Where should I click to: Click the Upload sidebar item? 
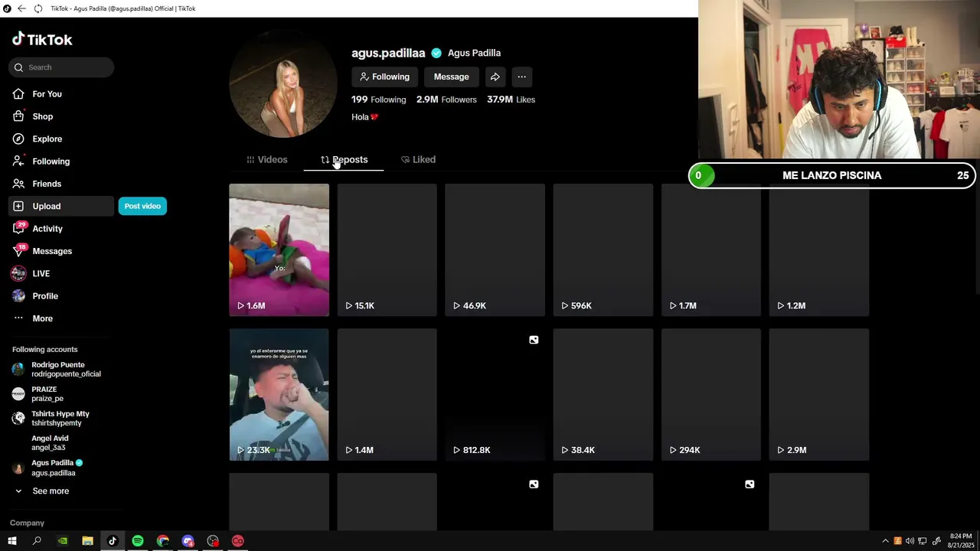click(61, 206)
